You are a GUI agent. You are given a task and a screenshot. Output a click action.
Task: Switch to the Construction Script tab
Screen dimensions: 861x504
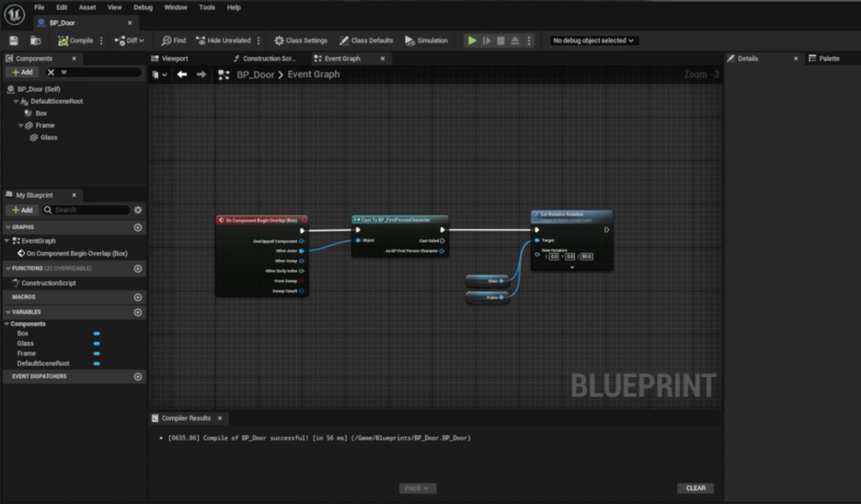click(264, 59)
